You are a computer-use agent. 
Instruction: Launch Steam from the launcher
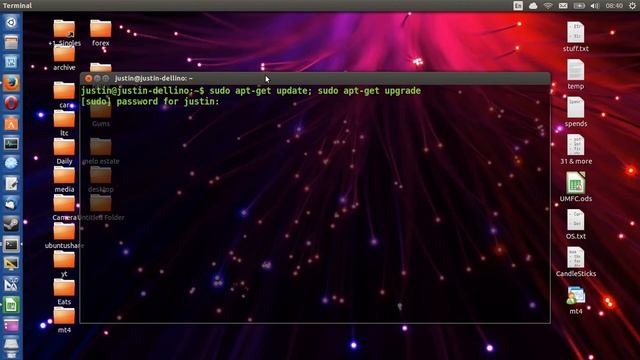pyautogui.click(x=11, y=224)
